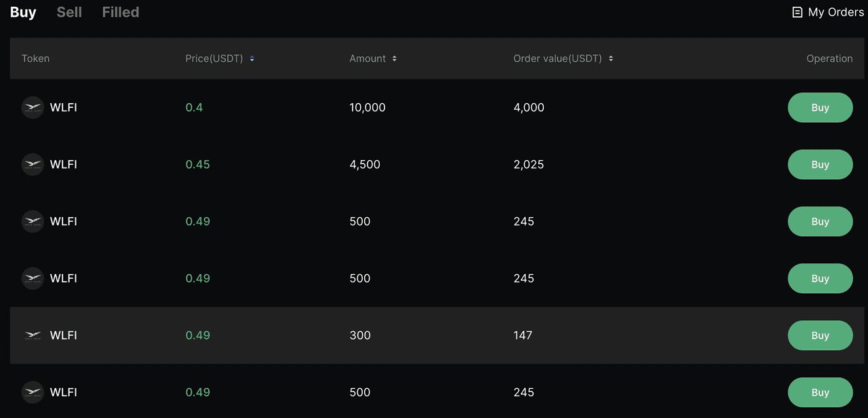Switch to the Sell tab
The height and width of the screenshot is (418, 868).
coord(69,12)
